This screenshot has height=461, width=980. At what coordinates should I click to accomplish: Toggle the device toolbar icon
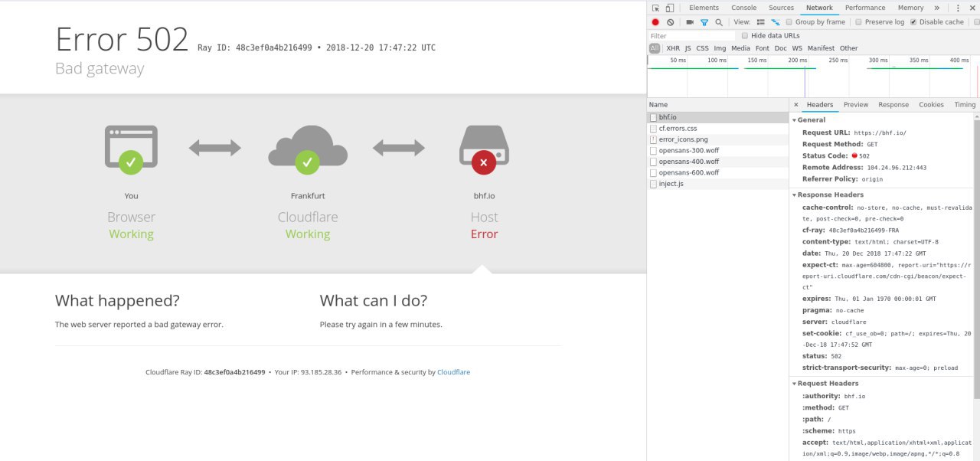click(669, 8)
